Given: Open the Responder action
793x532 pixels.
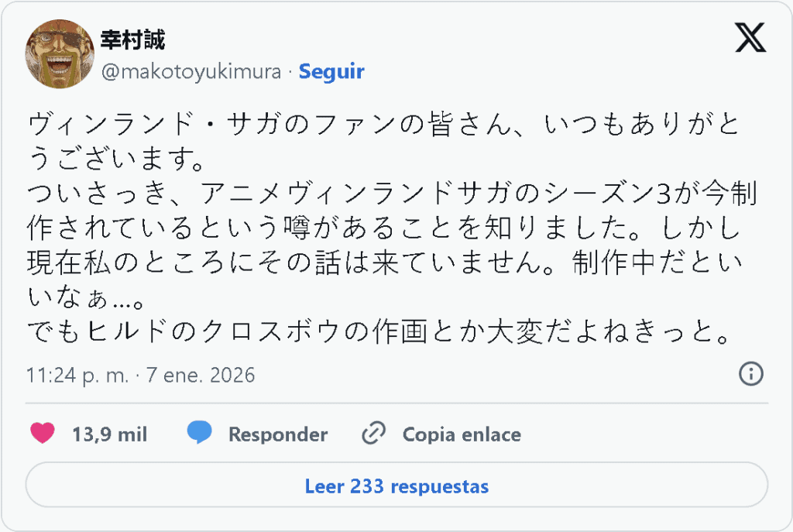Looking at the screenshot, I should click(x=276, y=434).
